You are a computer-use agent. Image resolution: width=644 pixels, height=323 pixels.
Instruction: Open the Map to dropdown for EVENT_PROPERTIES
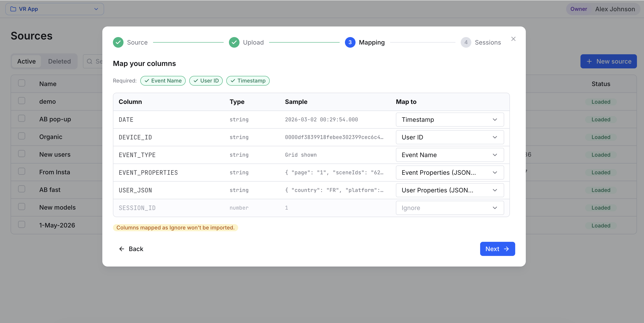click(450, 173)
